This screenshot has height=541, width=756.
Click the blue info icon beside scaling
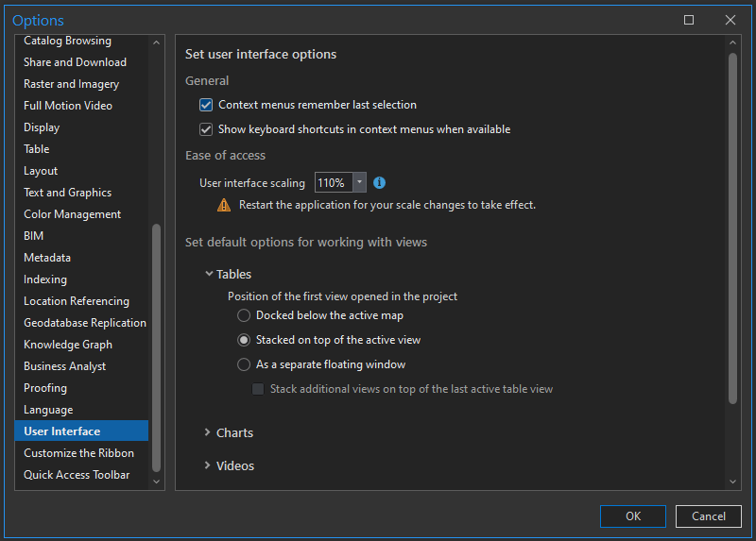[x=380, y=182]
